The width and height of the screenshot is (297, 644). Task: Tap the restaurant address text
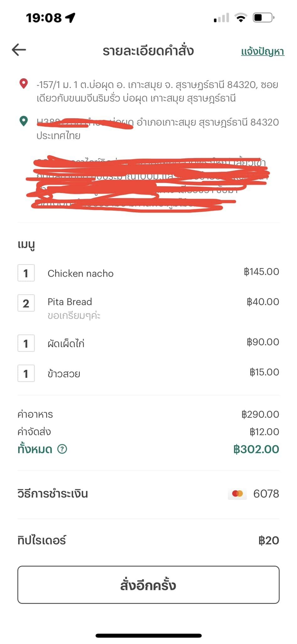tap(157, 91)
